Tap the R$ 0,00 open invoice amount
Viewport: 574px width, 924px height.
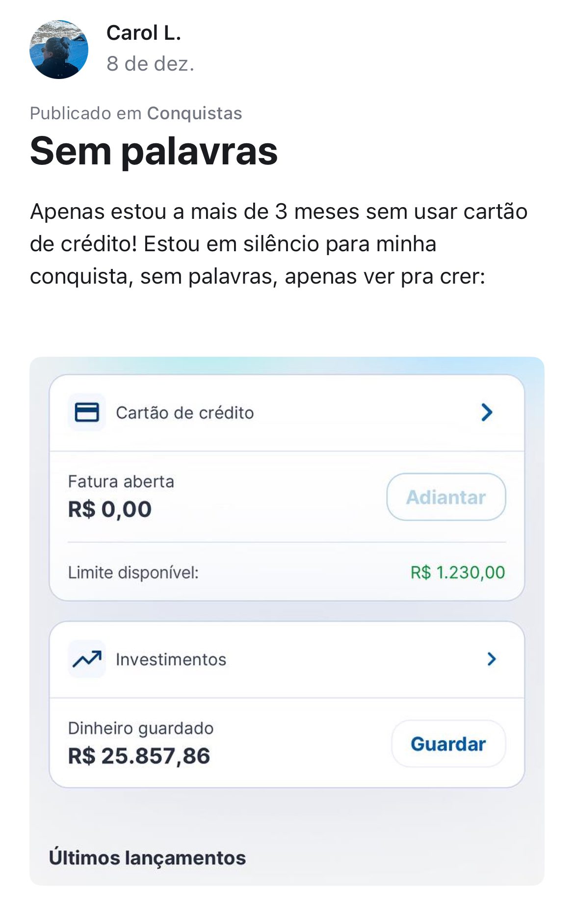[110, 509]
